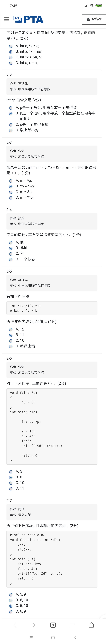
Task: Choose answer C. 10 for question 2-6
Action: (x=11, y=483)
